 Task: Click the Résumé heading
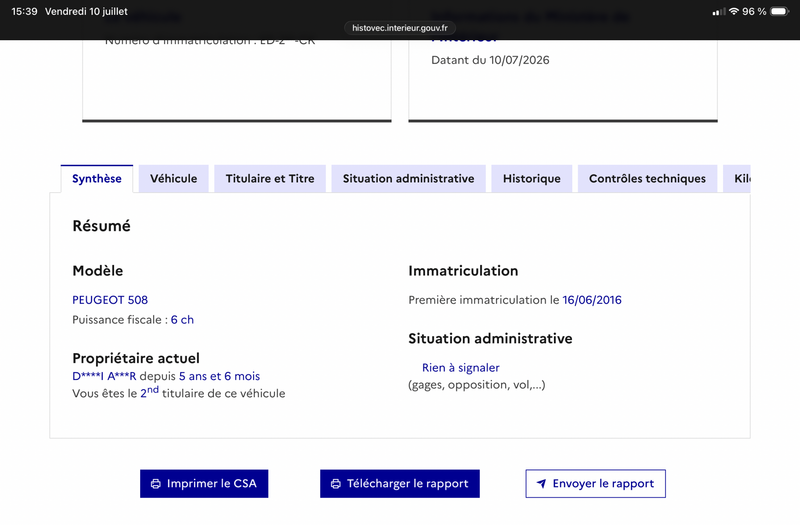coord(102,226)
